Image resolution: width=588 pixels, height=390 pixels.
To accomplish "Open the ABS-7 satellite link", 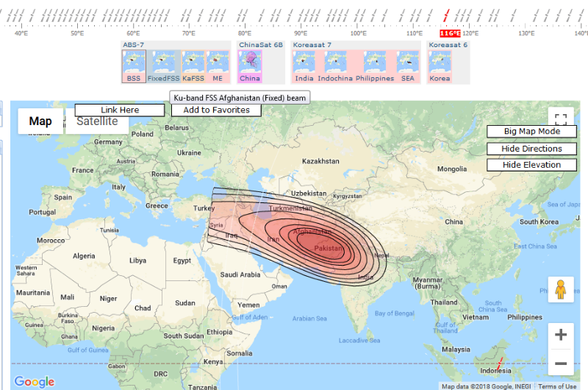I will (134, 45).
